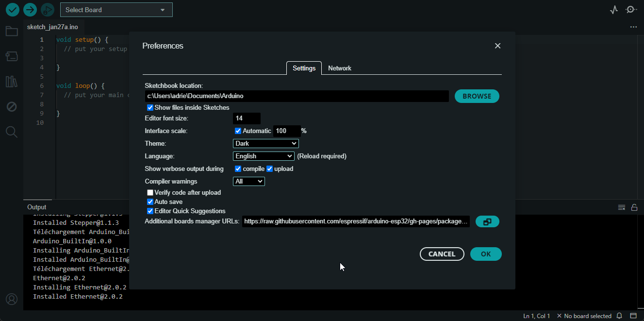Image resolution: width=644 pixels, height=321 pixels.
Task: Uncheck the Auto save checkbox
Action: tap(150, 202)
